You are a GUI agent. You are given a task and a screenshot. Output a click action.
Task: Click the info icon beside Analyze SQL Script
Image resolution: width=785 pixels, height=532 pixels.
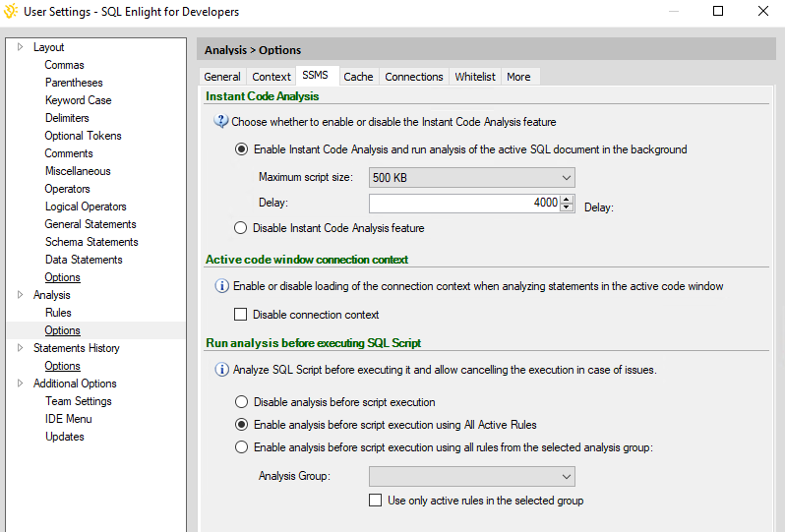[x=221, y=370]
